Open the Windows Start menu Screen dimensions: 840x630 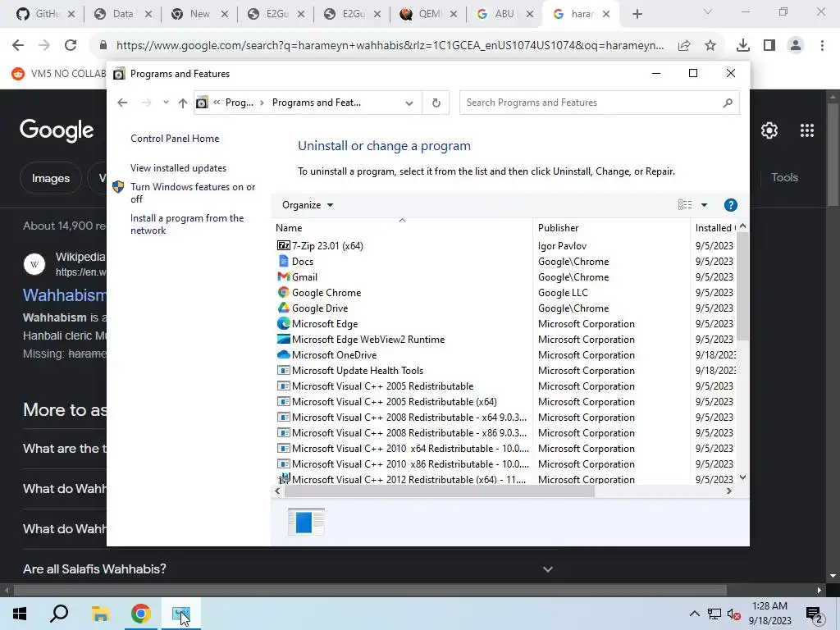click(x=20, y=614)
